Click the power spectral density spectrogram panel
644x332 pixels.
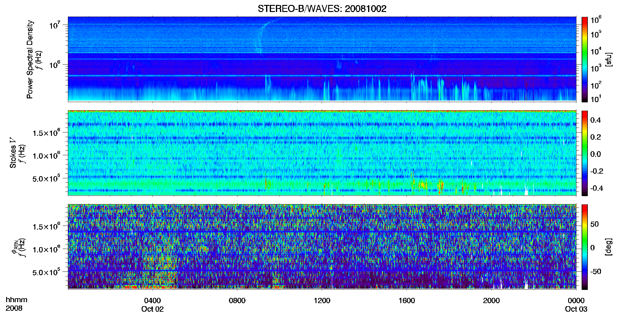(322, 59)
